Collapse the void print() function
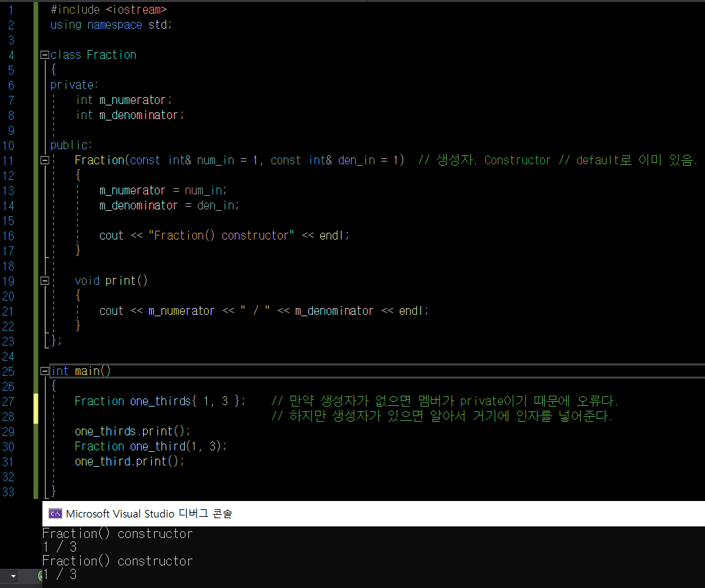This screenshot has width=705, height=588. pyautogui.click(x=44, y=281)
